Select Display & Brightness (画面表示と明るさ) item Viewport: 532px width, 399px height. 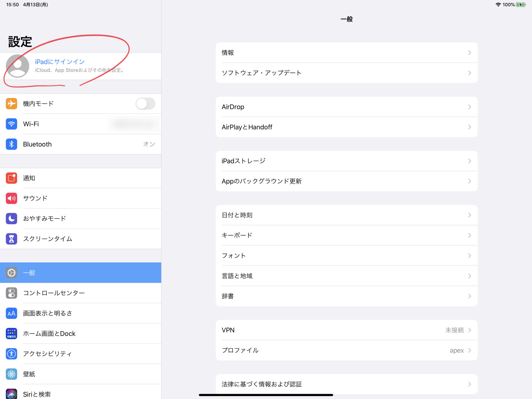[48, 313]
